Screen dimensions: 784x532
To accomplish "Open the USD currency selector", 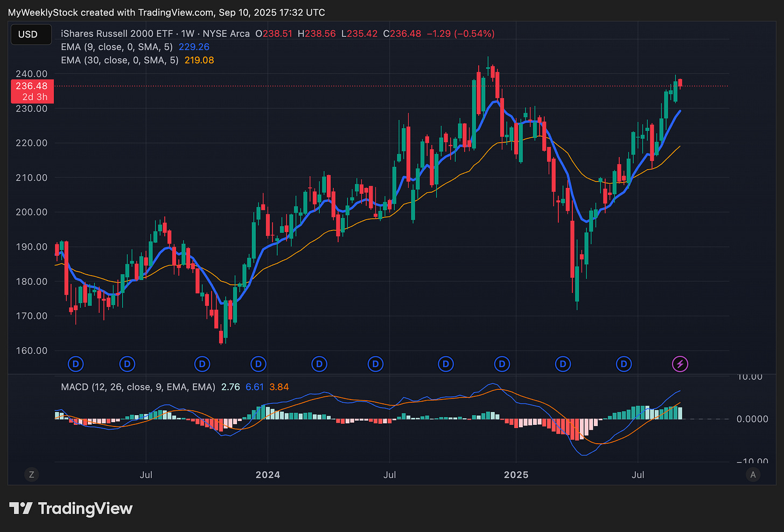I will 31,34.
